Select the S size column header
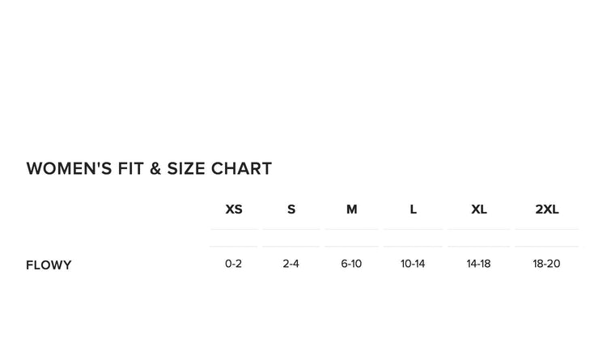Screen dimensions: 607x364 click(x=291, y=210)
